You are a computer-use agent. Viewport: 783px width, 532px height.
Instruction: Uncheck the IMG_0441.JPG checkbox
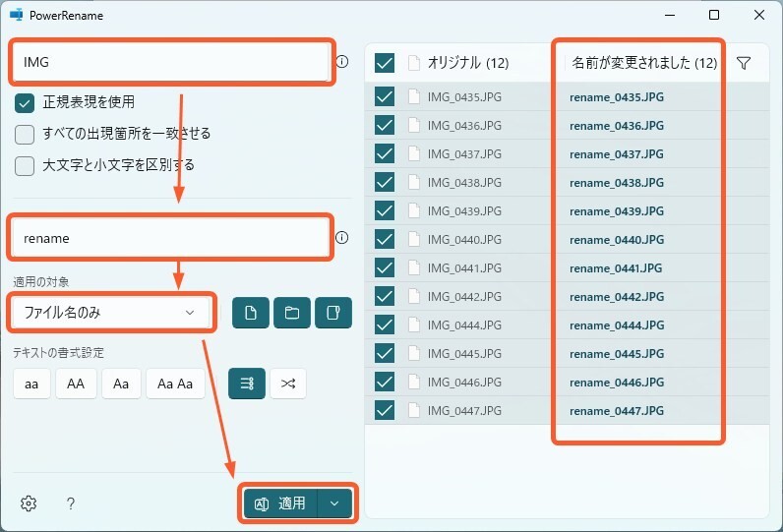(385, 267)
